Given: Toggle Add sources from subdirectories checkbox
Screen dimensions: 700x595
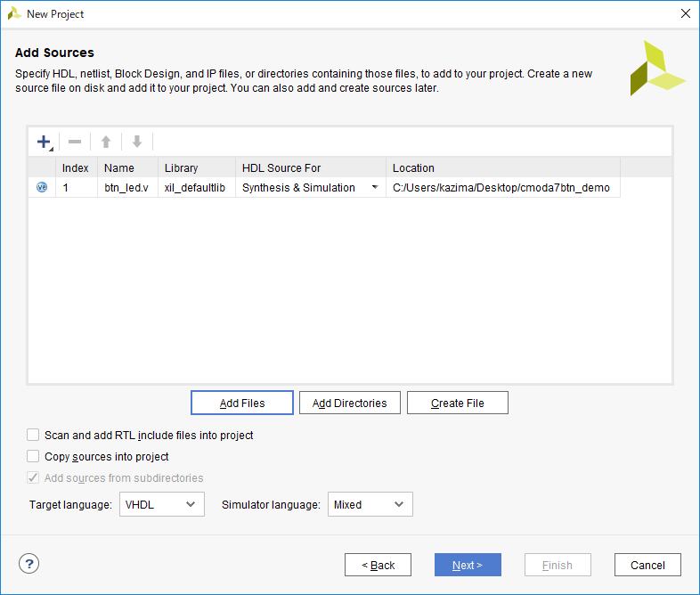Looking at the screenshot, I should point(33,477).
